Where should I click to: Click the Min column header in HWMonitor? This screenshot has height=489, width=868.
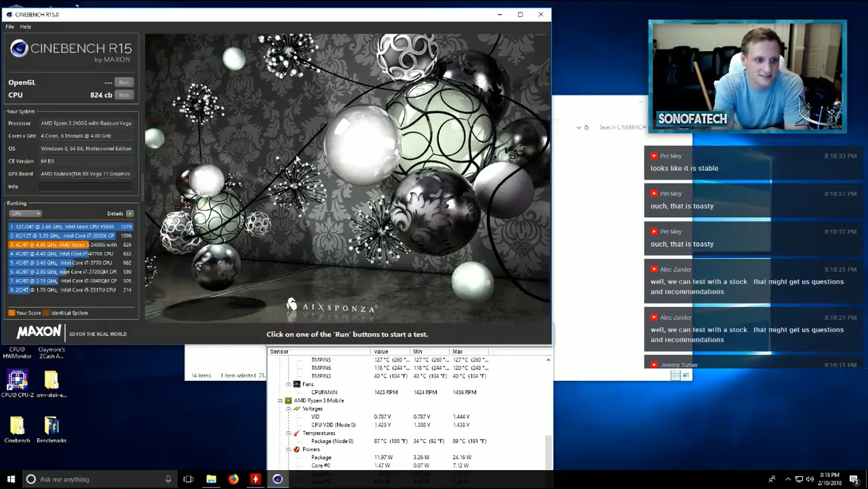pyautogui.click(x=429, y=351)
